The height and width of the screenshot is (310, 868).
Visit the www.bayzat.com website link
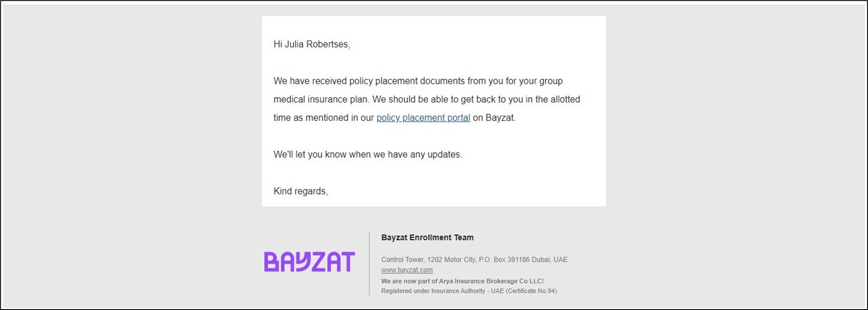click(x=407, y=270)
